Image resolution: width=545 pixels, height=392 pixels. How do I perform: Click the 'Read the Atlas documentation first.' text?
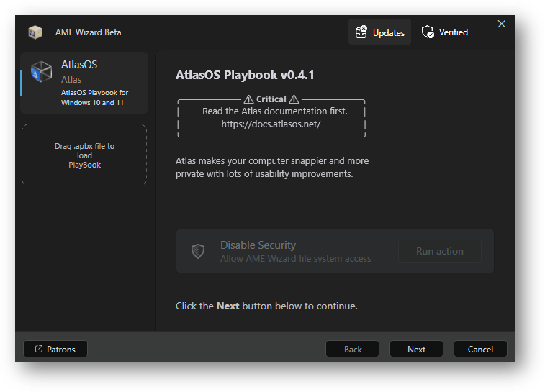(274, 111)
